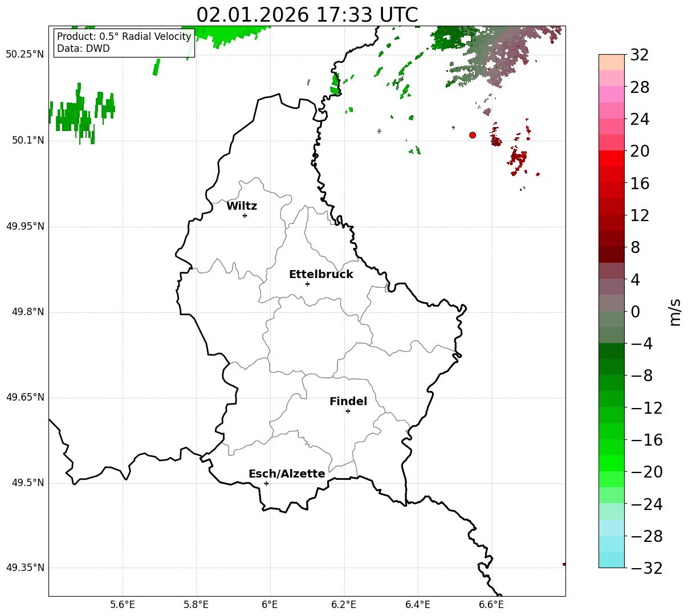Click the 6.2°E longitude label

(344, 605)
